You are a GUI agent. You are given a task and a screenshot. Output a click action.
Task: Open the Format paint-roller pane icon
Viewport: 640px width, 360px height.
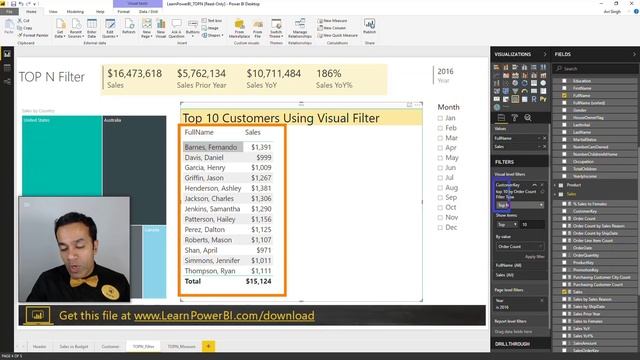point(515,118)
